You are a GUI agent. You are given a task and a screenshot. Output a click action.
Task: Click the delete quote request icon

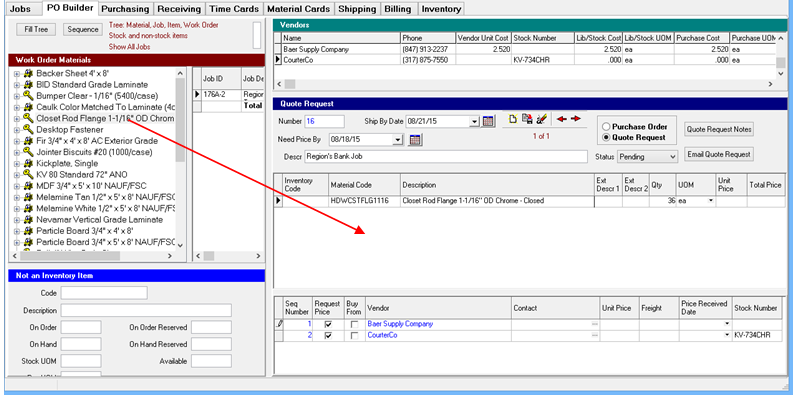541,119
